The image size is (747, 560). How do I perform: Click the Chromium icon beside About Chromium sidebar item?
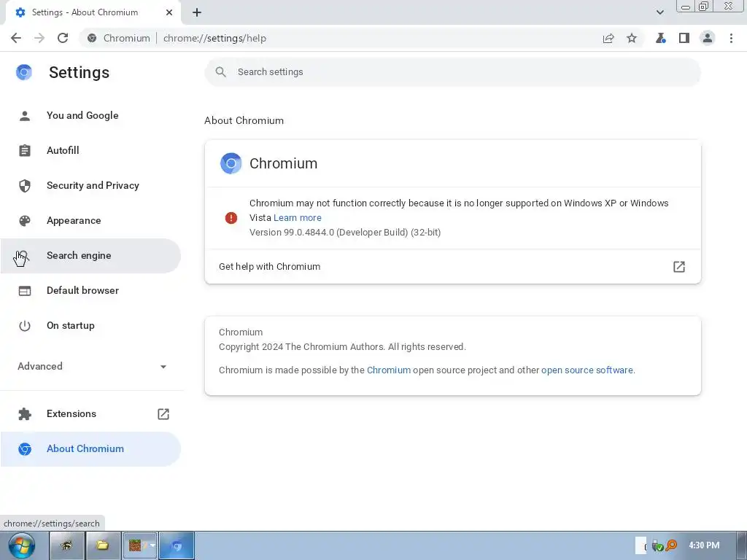click(25, 449)
